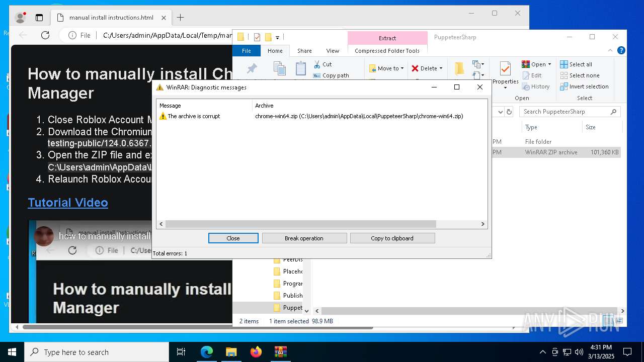644x362 pixels.
Task: Click the History ribbon item
Action: coord(536,86)
